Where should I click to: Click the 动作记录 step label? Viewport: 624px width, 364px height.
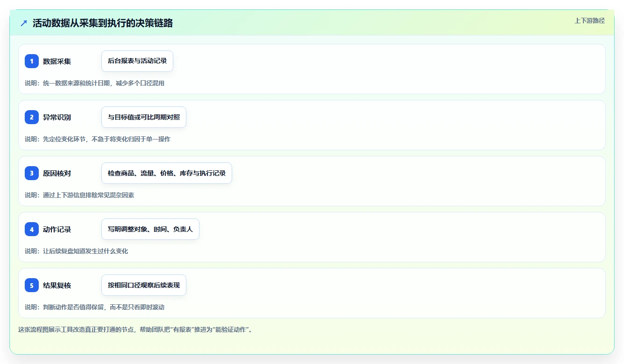(x=57, y=229)
